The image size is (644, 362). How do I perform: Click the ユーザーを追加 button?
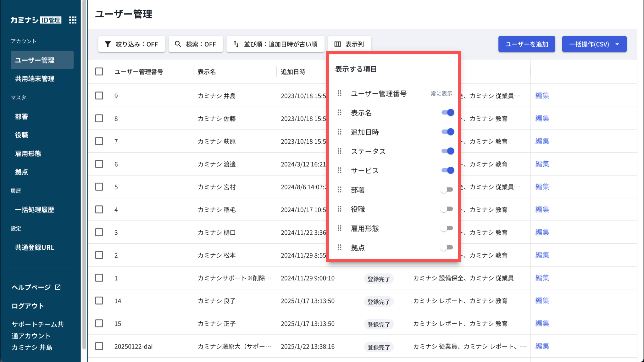526,44
